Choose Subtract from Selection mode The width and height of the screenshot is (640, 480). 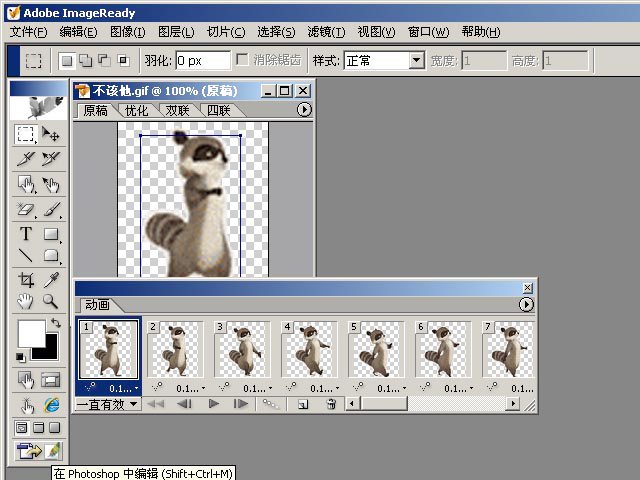(x=104, y=61)
